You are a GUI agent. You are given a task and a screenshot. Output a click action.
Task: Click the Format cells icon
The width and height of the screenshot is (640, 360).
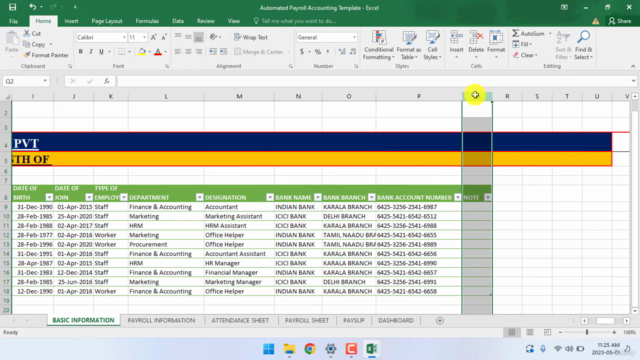point(496,38)
